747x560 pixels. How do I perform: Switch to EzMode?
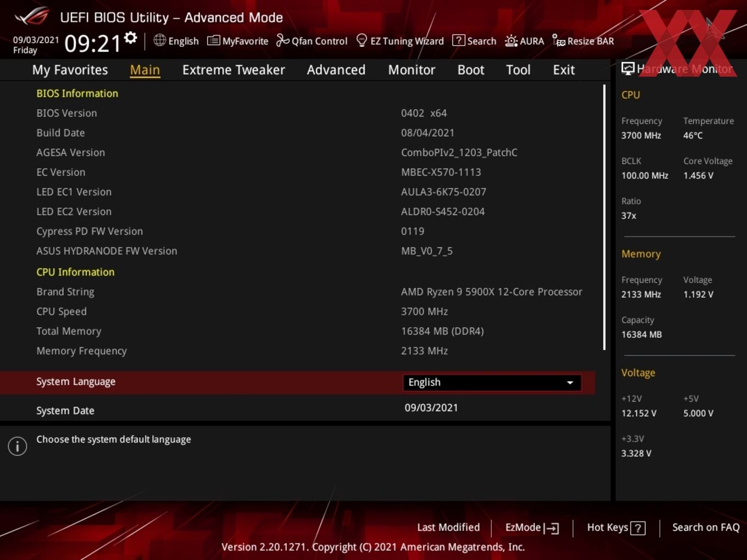click(532, 528)
